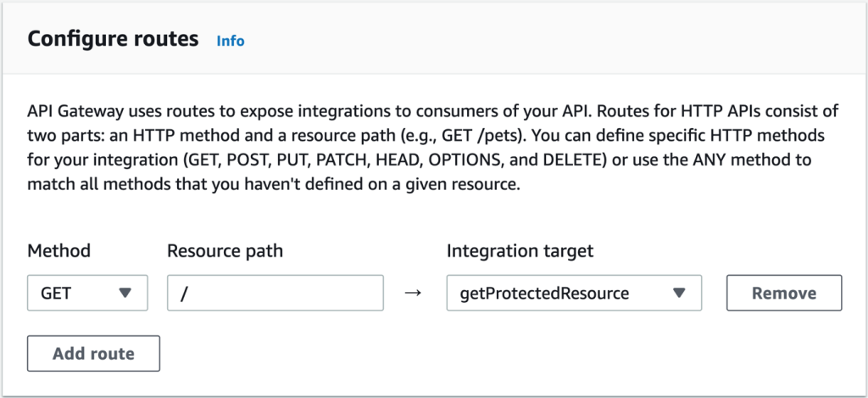The width and height of the screenshot is (868, 398).
Task: Click the Method dropdown's triangle arrow
Action: [x=125, y=293]
